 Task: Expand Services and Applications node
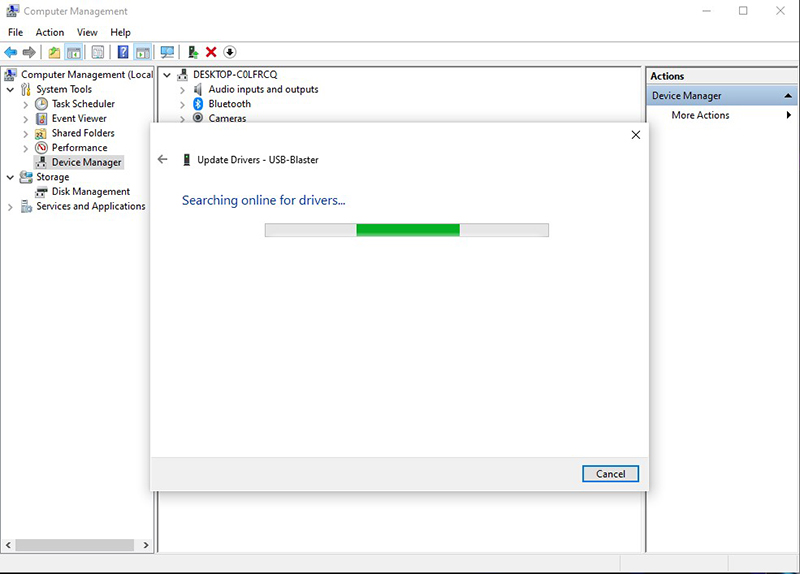pos(11,207)
